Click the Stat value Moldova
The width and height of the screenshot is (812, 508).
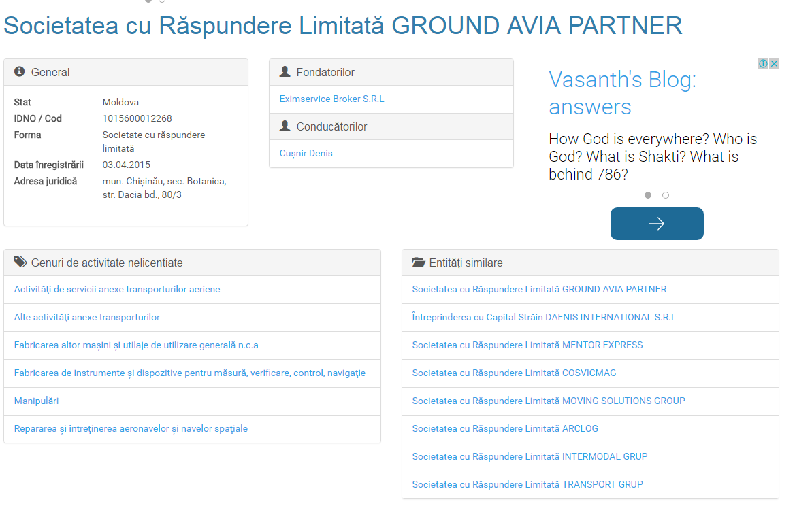point(120,103)
